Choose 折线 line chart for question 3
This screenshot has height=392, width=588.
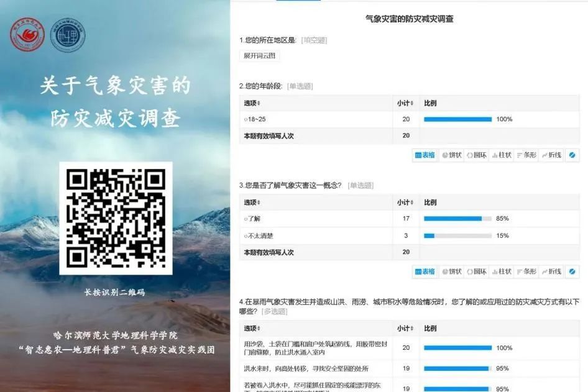(x=551, y=271)
